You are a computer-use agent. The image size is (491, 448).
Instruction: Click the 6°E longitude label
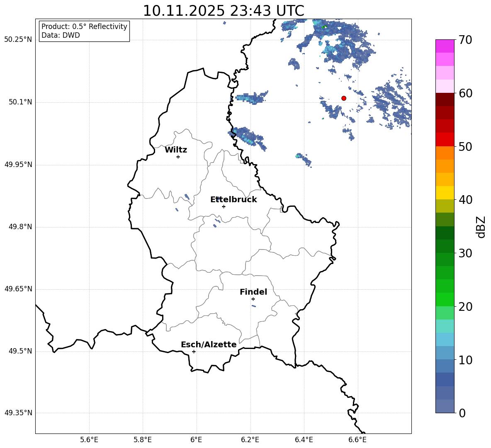(196, 440)
